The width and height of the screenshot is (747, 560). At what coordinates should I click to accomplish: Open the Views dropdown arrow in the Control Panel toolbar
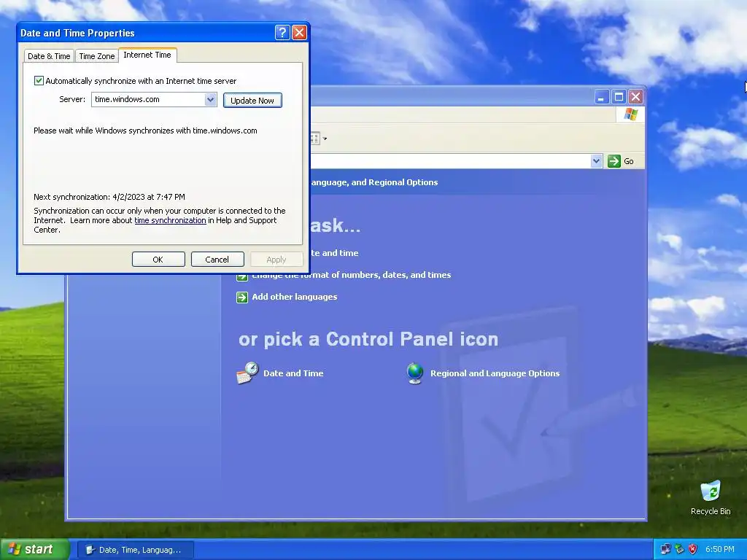325,139
